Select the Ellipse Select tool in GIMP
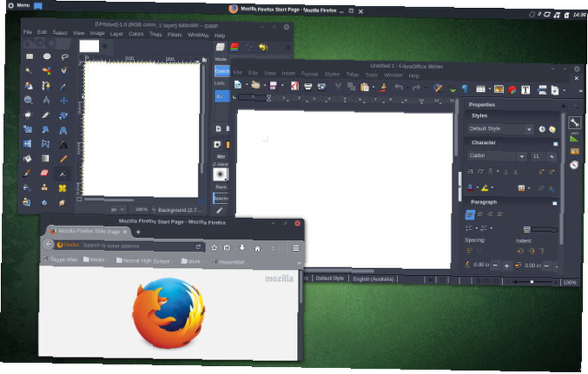 coord(47,56)
